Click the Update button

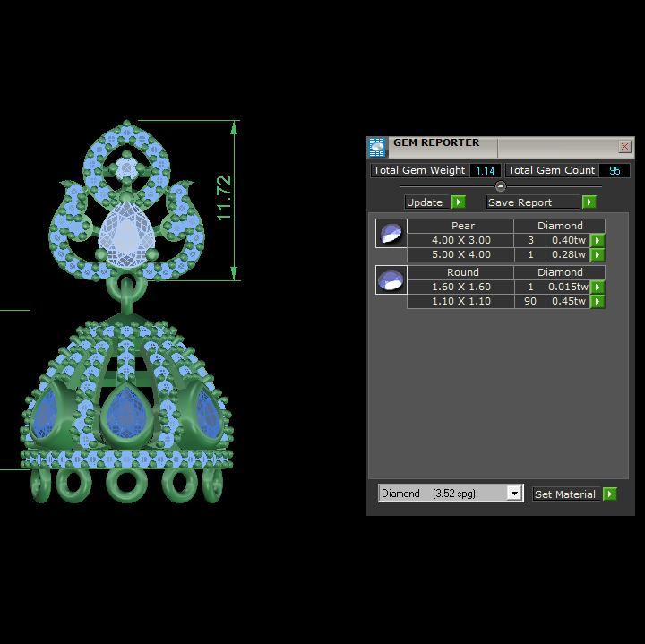[x=426, y=202]
